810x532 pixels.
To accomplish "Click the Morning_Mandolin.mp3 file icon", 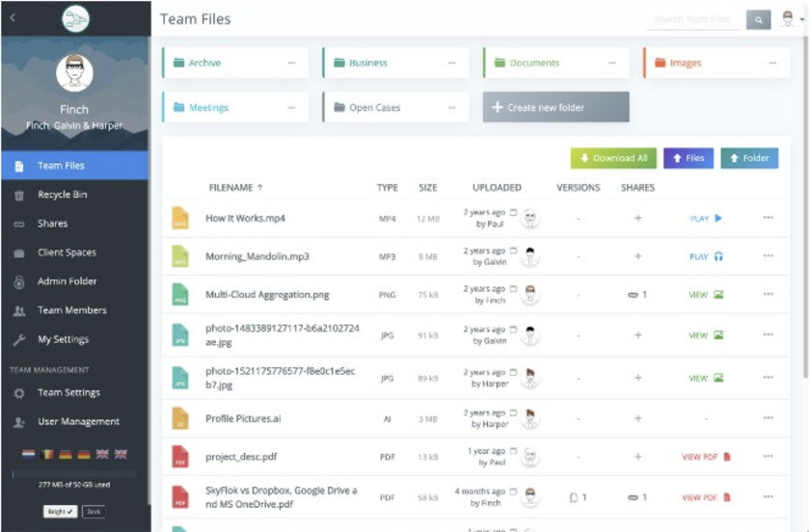I will pos(179,256).
